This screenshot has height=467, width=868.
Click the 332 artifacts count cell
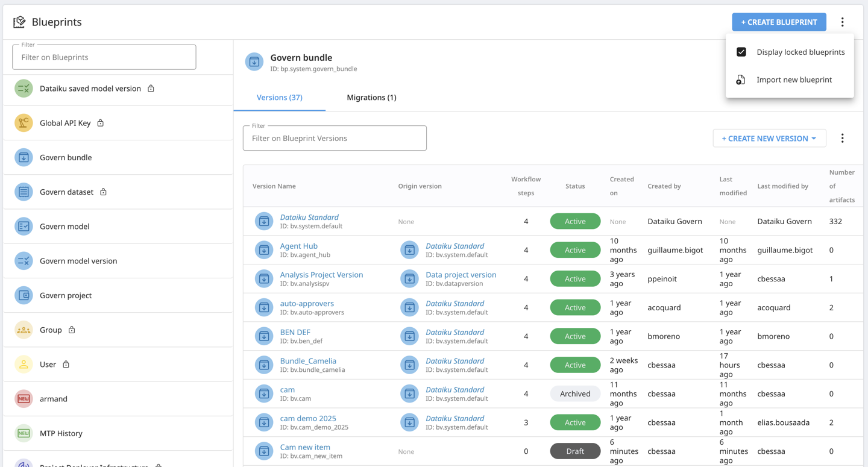tap(835, 221)
